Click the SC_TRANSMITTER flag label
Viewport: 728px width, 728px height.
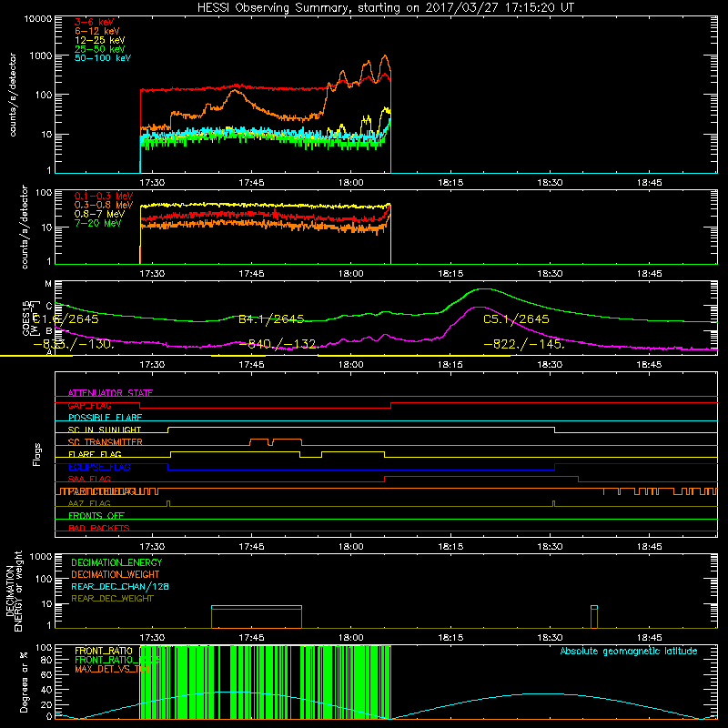pyautogui.click(x=106, y=441)
